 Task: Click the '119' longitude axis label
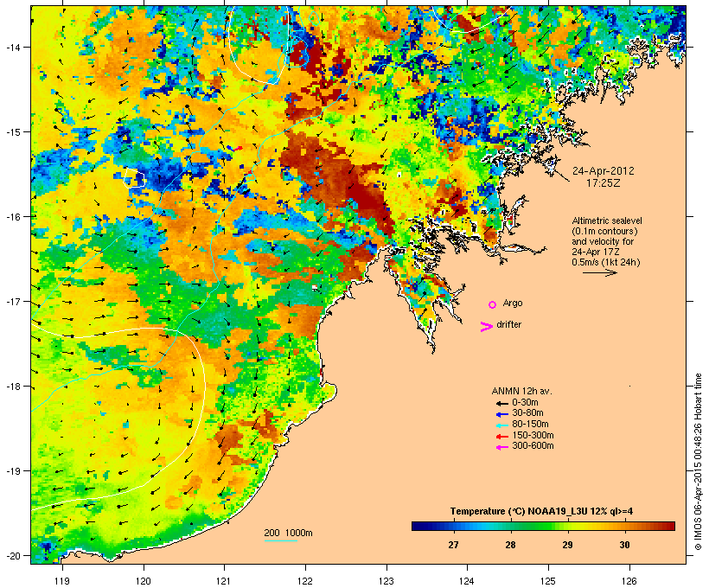coord(62,581)
